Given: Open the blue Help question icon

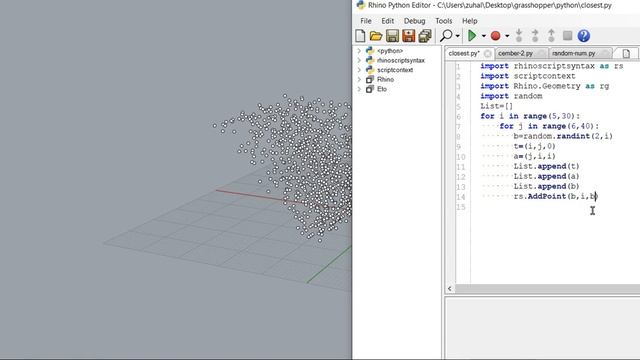Looking at the screenshot, I should point(584,36).
